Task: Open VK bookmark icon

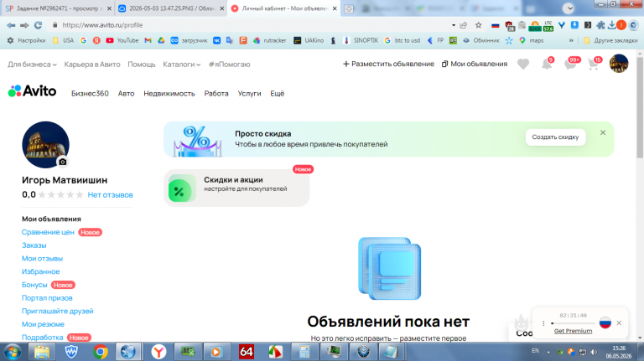Action: coord(216,40)
